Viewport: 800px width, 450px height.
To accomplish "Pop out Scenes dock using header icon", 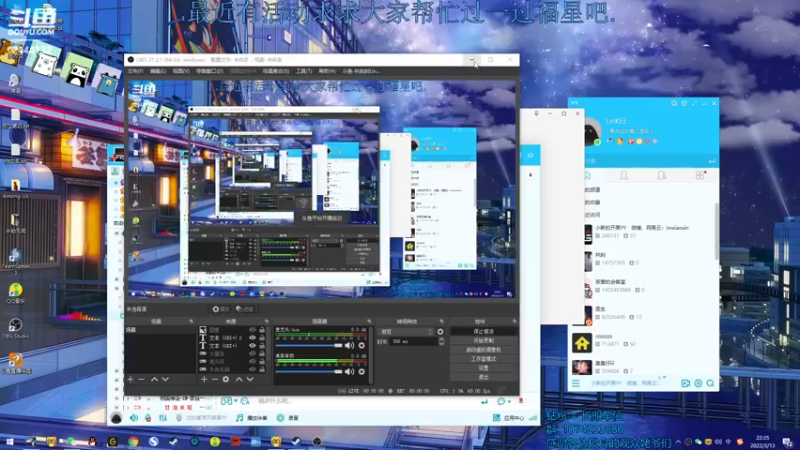I will (191, 321).
